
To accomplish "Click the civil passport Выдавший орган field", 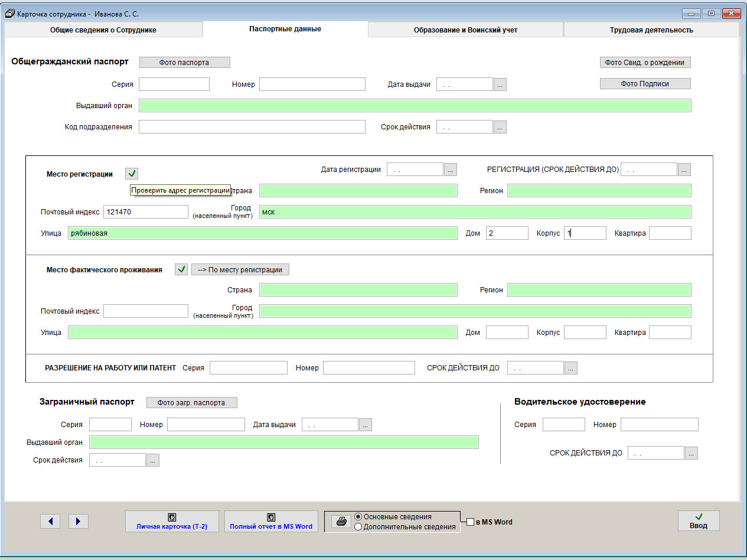I will (415, 106).
